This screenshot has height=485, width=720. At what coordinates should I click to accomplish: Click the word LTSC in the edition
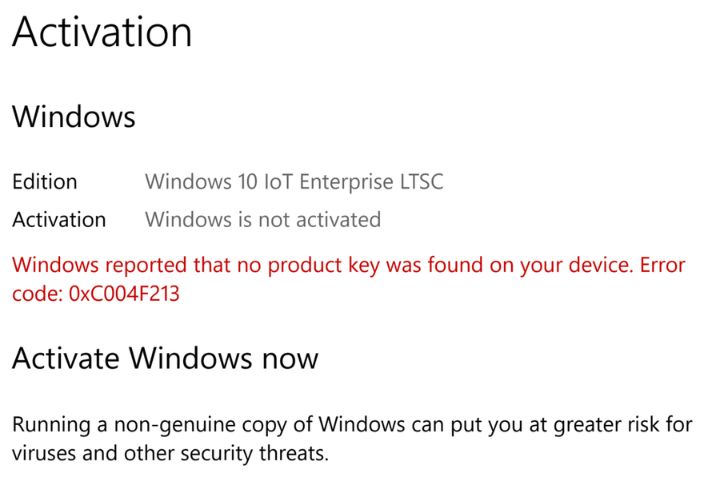coord(421,181)
